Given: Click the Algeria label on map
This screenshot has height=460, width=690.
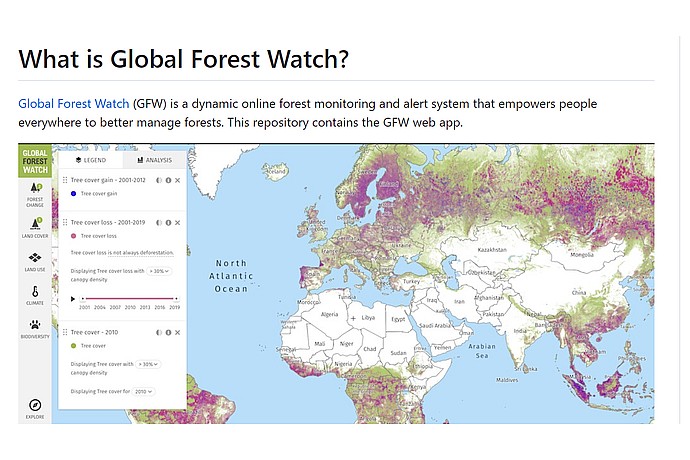Looking at the screenshot, I should (330, 314).
